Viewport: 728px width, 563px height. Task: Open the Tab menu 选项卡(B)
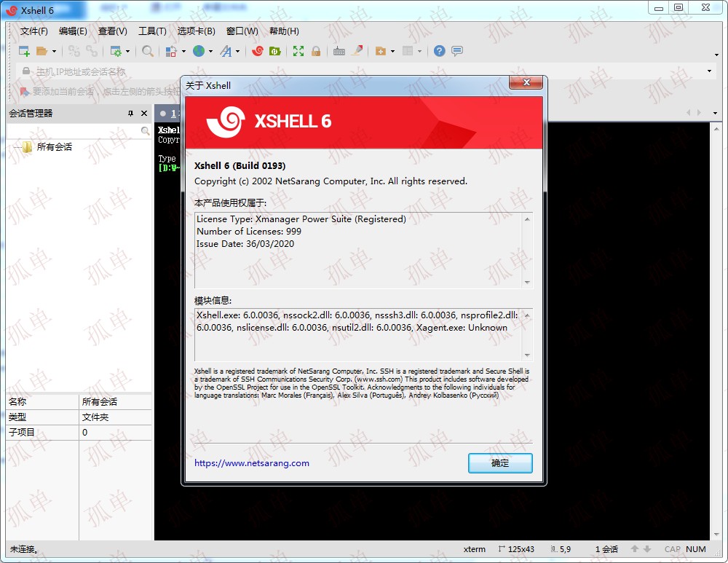tap(196, 31)
